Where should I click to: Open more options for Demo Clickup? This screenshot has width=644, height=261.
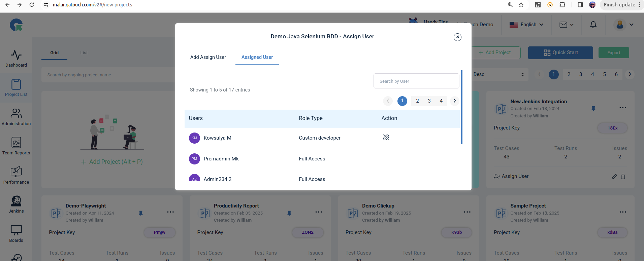[467, 212]
